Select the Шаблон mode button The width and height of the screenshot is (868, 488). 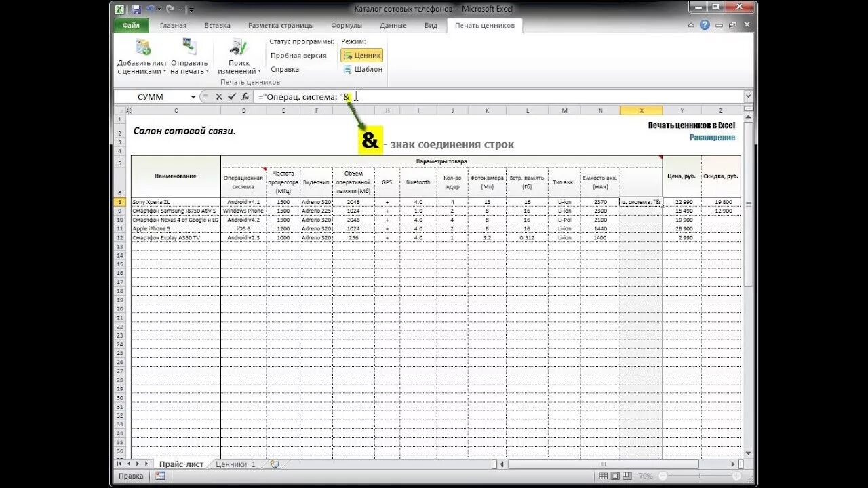(x=363, y=69)
